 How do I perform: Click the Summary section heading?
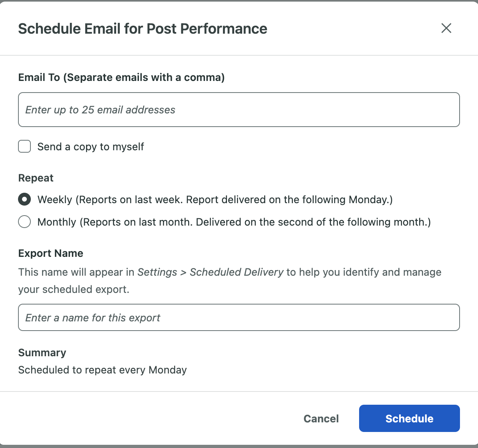(x=42, y=353)
